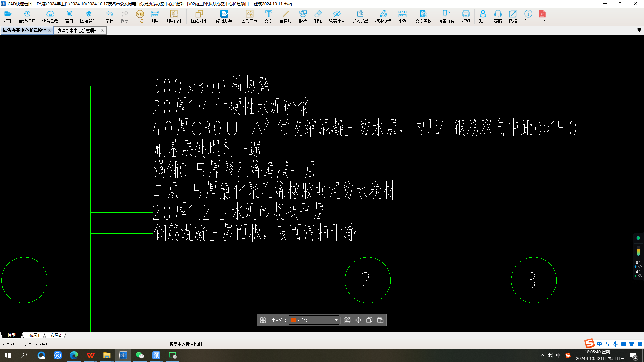The width and height of the screenshot is (644, 362).
Task: Click the x y coordinate readout
Action: pyautogui.click(x=25, y=344)
